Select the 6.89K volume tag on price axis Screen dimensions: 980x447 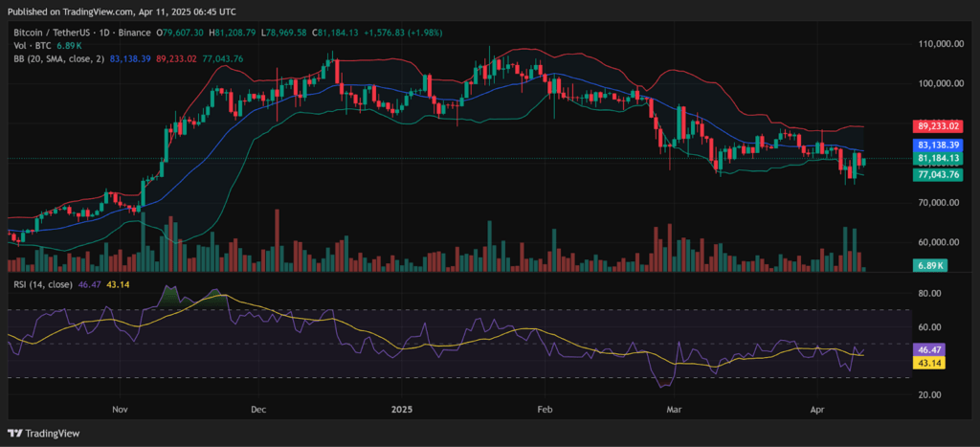931,266
